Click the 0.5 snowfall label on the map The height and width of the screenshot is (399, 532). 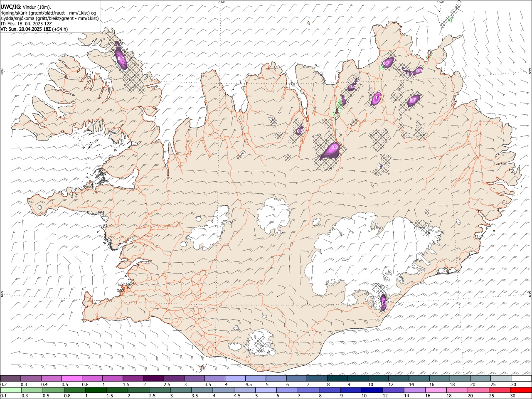[x=300, y=131]
